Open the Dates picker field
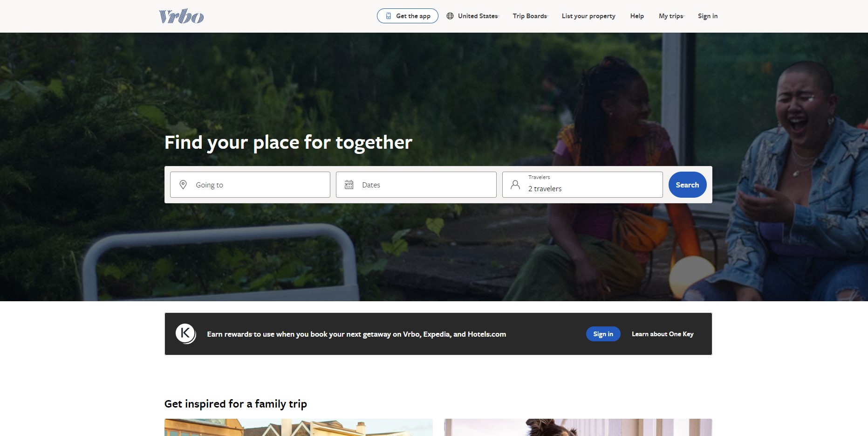Image resolution: width=868 pixels, height=436 pixels. (416, 185)
